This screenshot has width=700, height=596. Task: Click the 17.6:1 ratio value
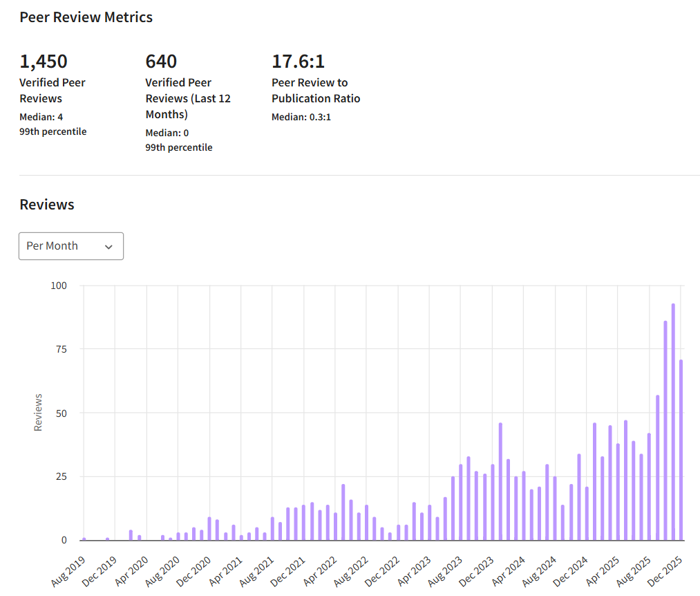click(298, 62)
